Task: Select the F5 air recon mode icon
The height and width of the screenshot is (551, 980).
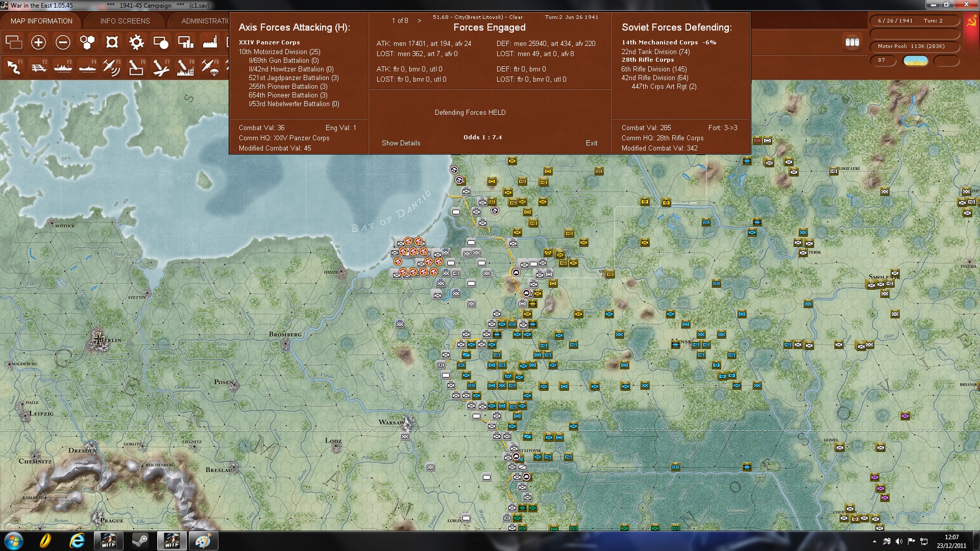Action: 112,67
